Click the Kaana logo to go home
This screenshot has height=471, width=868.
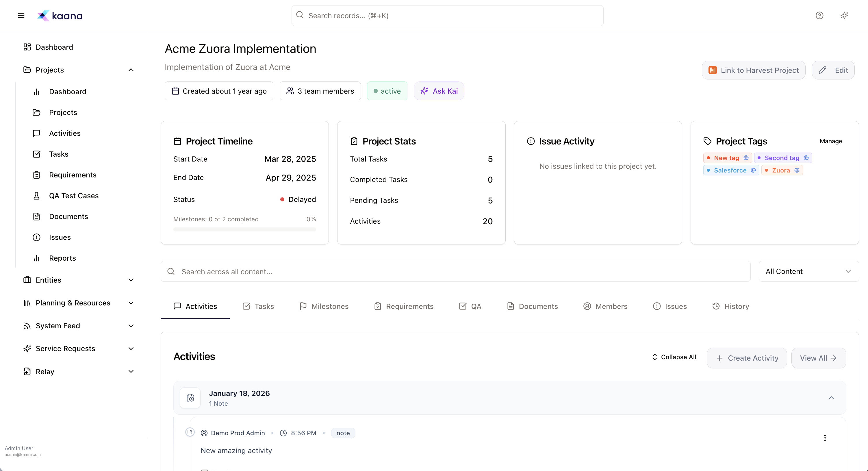[x=60, y=16]
